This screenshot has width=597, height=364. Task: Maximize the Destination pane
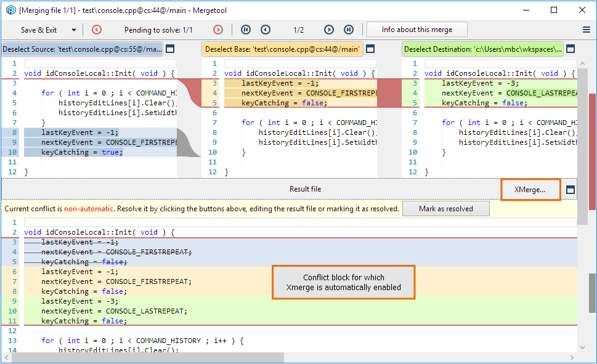point(571,49)
